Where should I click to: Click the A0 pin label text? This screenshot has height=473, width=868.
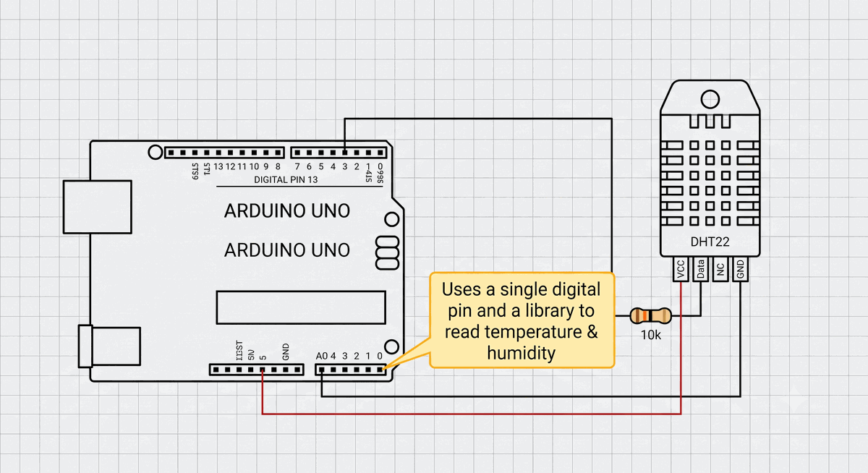(322, 356)
